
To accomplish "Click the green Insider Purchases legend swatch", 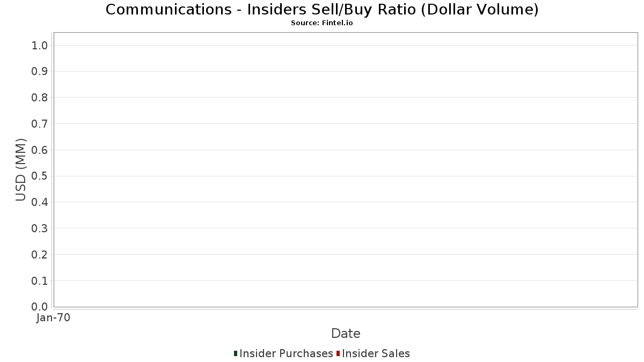I will coord(236,353).
